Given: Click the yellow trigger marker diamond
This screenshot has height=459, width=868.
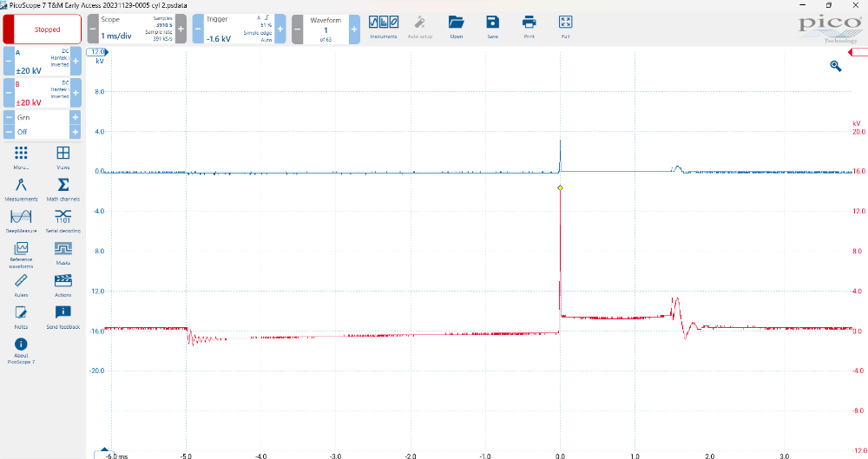Looking at the screenshot, I should click(x=560, y=187).
